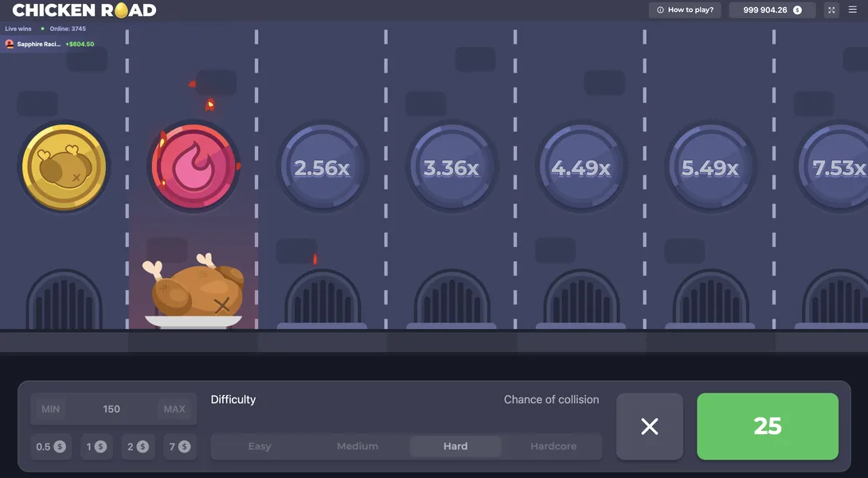Open the hamburger menu
Image resolution: width=868 pixels, height=478 pixels.
click(852, 10)
